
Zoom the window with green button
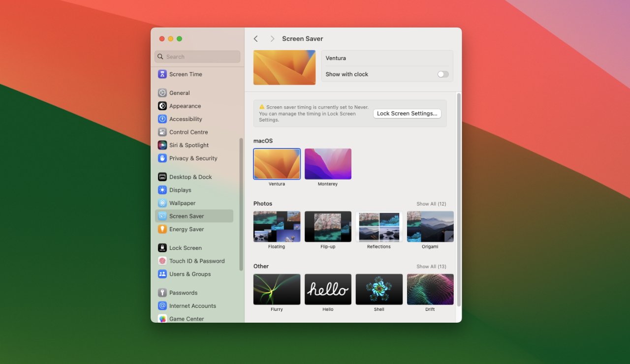(180, 39)
